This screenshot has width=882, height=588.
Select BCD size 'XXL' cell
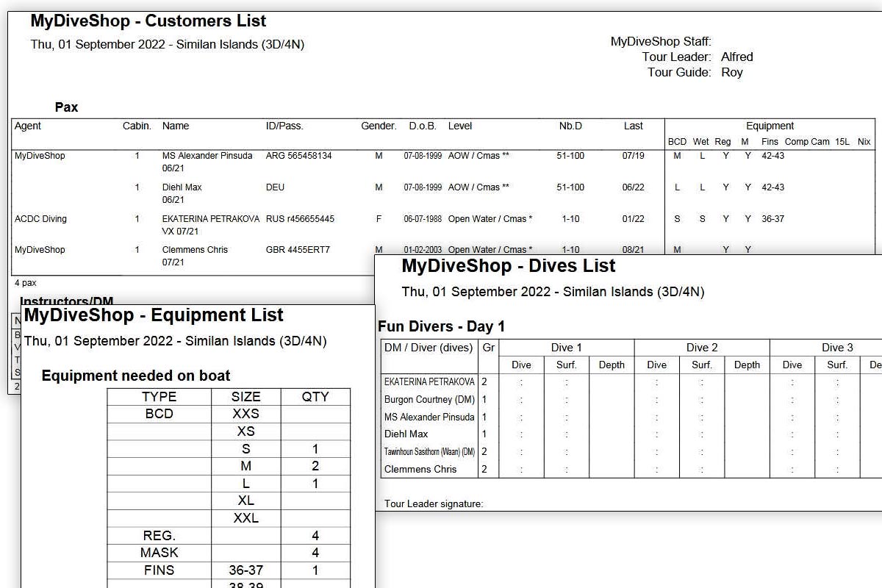246,518
